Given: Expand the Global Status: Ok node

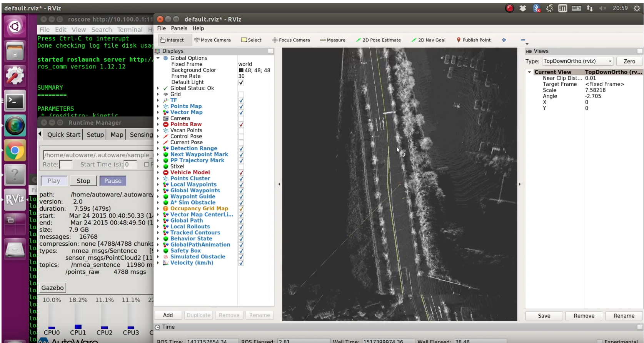Looking at the screenshot, I should click(158, 88).
